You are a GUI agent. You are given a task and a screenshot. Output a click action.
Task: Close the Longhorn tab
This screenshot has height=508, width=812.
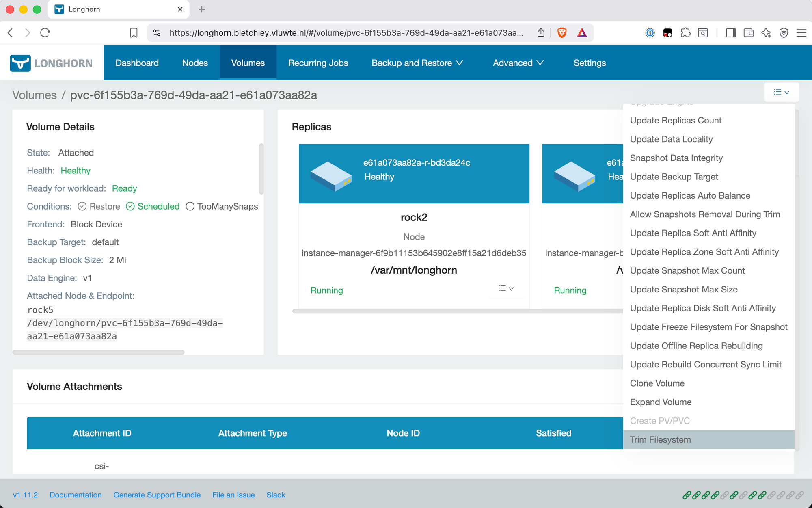180,9
